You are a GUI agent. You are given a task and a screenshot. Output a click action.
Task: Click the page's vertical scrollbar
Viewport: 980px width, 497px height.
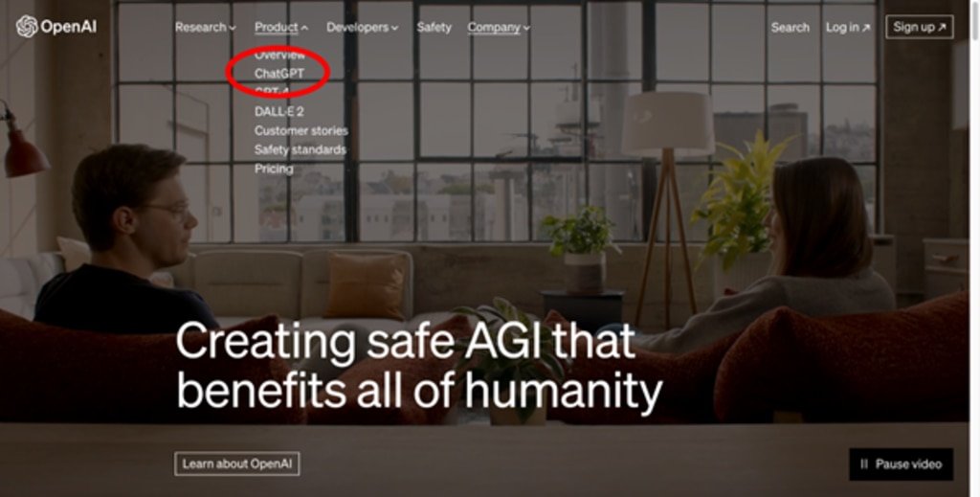point(974,248)
